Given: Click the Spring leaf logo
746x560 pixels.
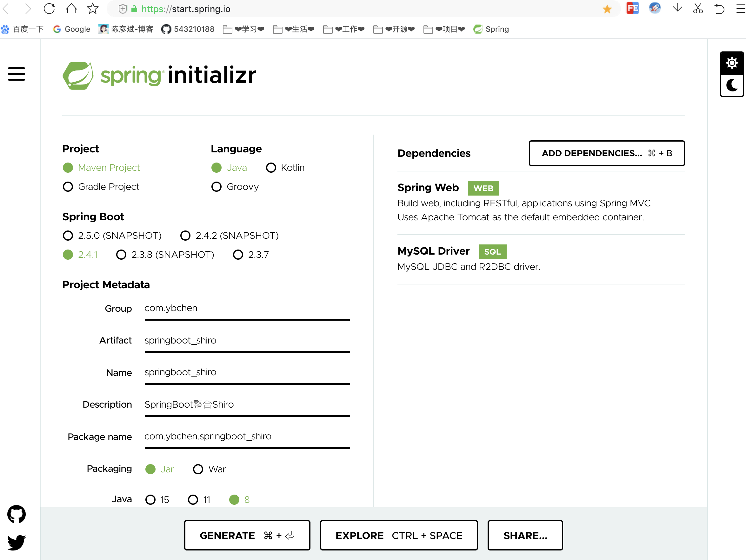Looking at the screenshot, I should (x=78, y=75).
